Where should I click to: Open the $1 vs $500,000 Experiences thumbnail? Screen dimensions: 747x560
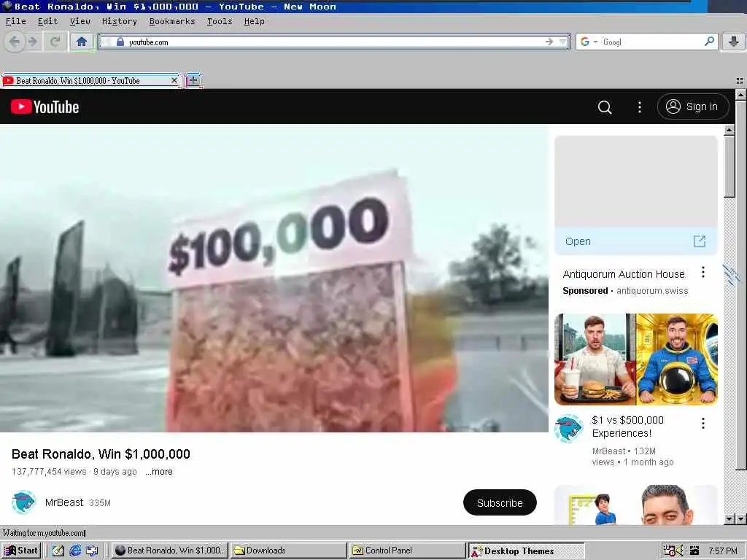(x=636, y=359)
